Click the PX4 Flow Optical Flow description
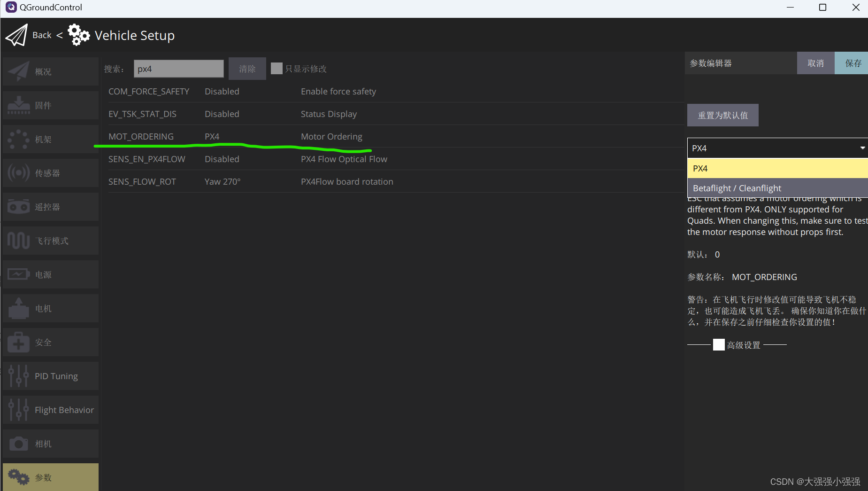The image size is (868, 491). tap(344, 159)
